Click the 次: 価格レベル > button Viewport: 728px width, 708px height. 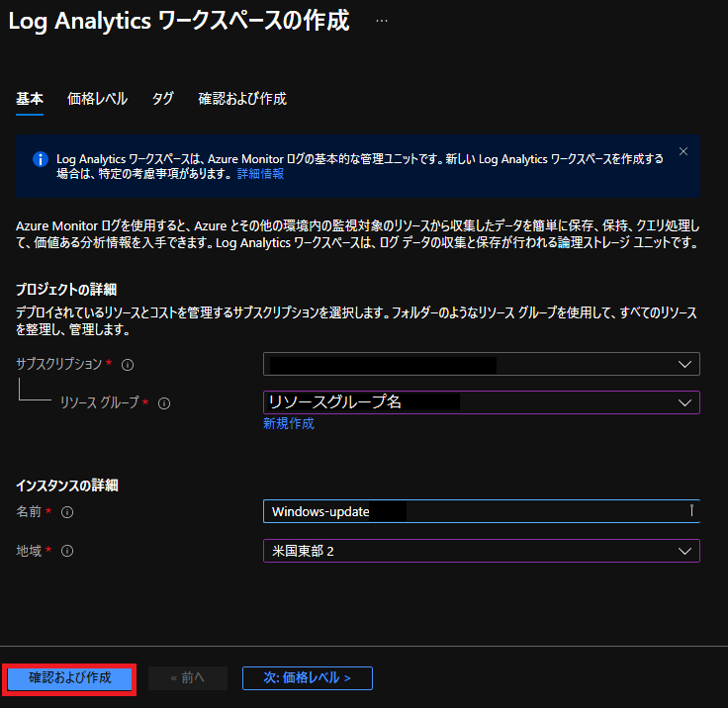pos(308,678)
